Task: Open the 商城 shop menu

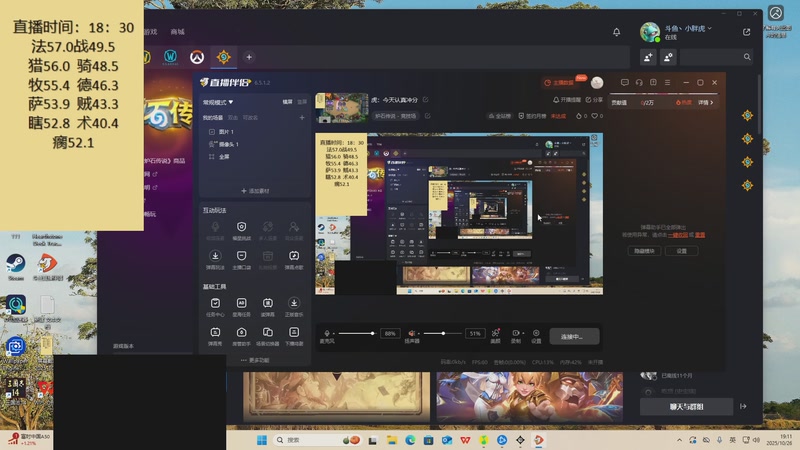Action: [x=178, y=32]
